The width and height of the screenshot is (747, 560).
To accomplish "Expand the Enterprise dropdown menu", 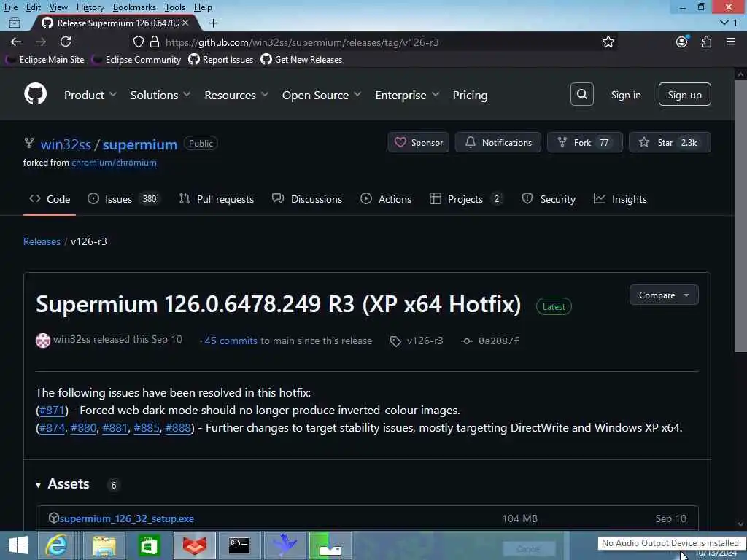I will (407, 95).
